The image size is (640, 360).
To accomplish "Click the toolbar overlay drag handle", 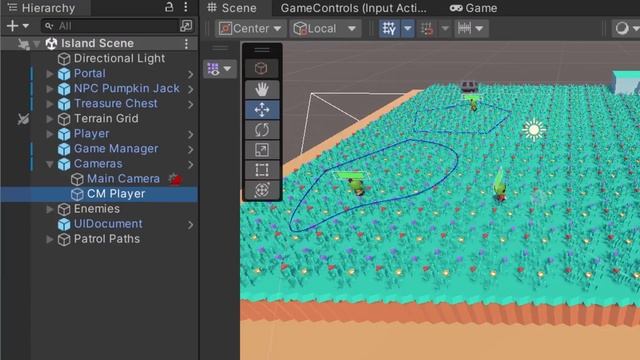I will pos(262,50).
